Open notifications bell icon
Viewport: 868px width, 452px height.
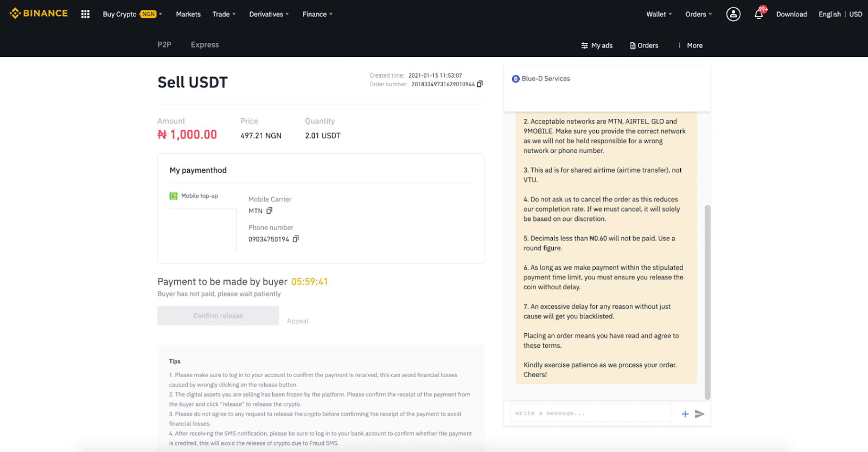coord(759,14)
